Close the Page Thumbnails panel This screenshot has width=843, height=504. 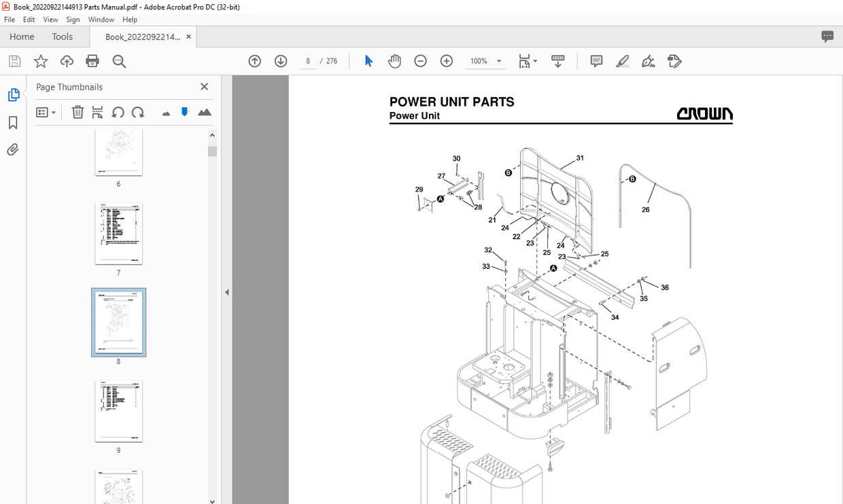204,86
